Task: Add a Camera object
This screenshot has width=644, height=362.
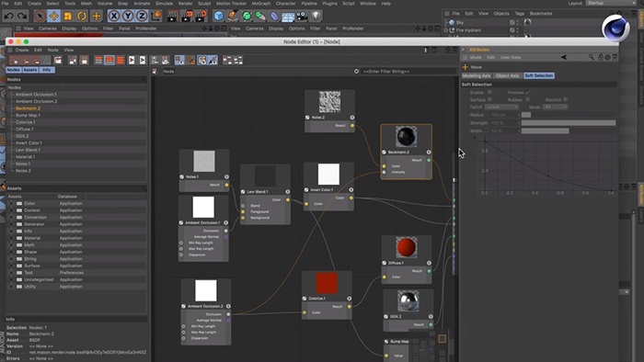Action: click(x=302, y=16)
